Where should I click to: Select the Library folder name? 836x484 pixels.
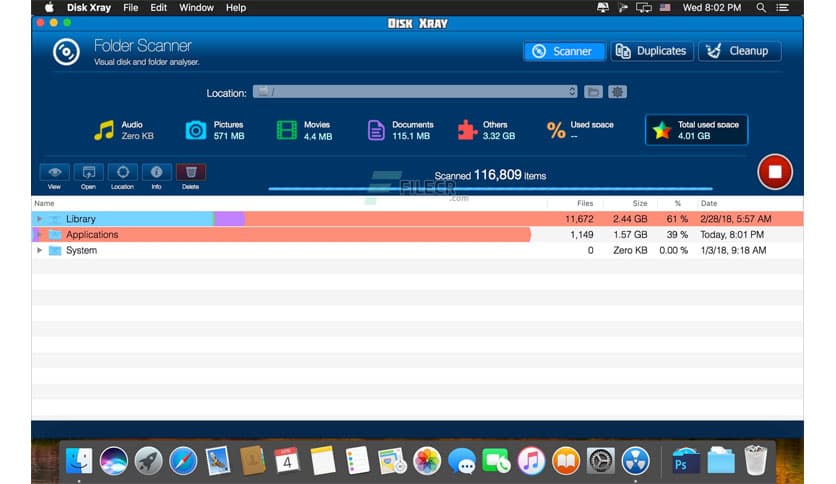(x=81, y=219)
